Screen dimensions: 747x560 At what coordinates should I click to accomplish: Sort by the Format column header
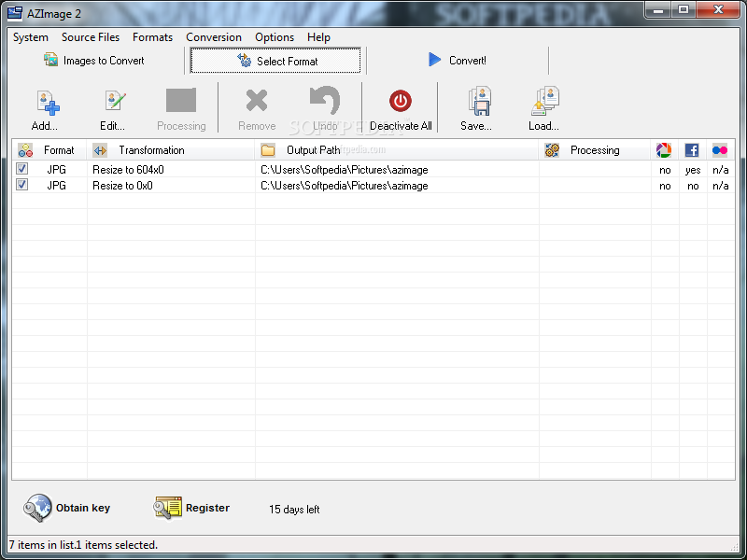pyautogui.click(x=49, y=150)
